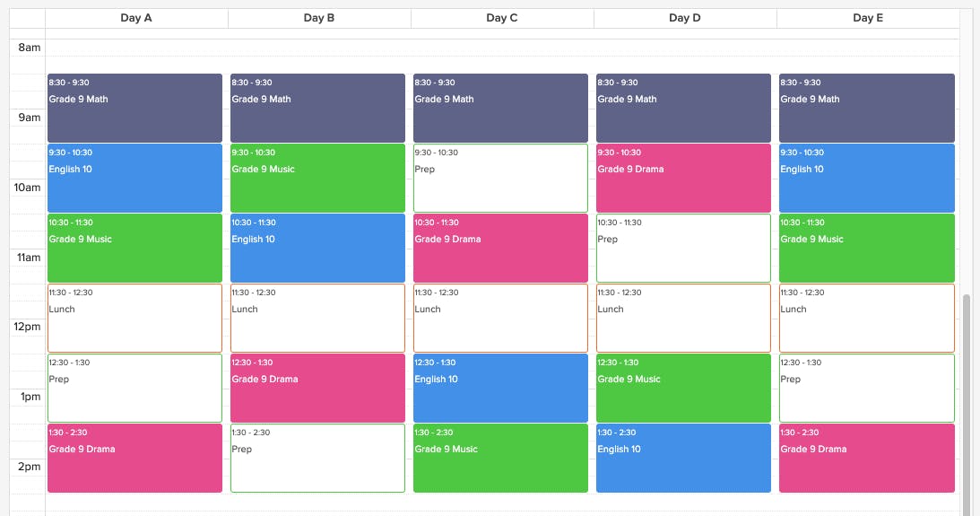
Task: Click Day C English 10 at 12:30
Action: (500, 389)
